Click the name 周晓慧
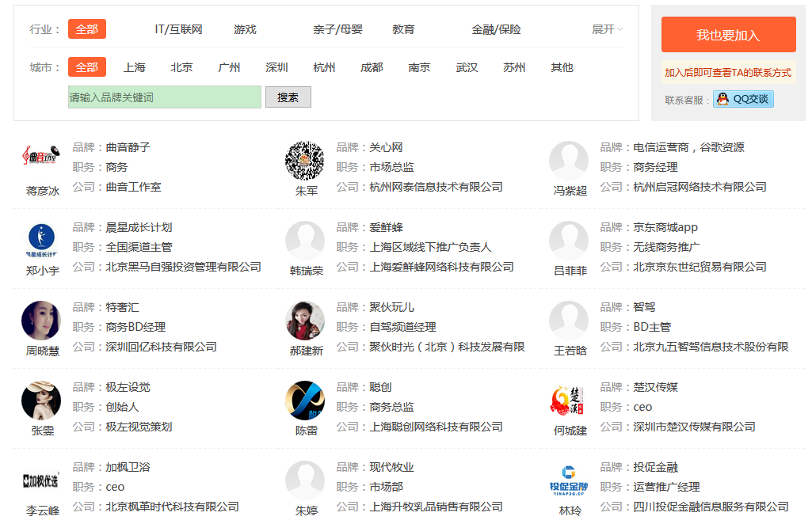 tap(43, 351)
